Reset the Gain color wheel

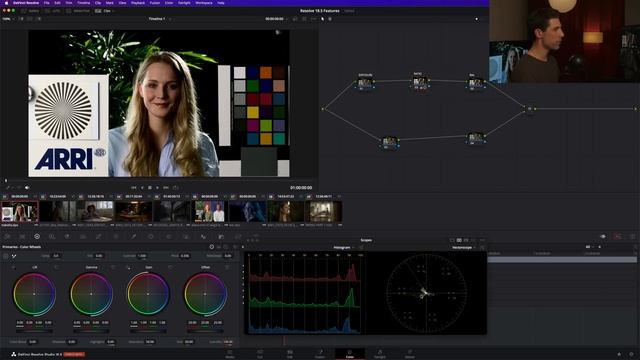[x=170, y=267]
